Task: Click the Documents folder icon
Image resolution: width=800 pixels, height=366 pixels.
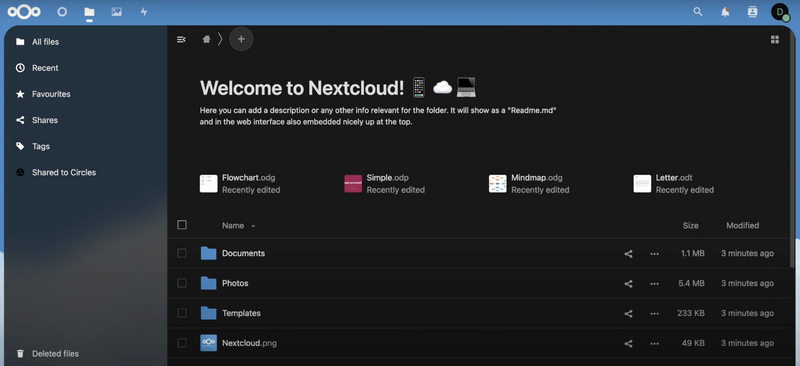Action: pyautogui.click(x=208, y=253)
